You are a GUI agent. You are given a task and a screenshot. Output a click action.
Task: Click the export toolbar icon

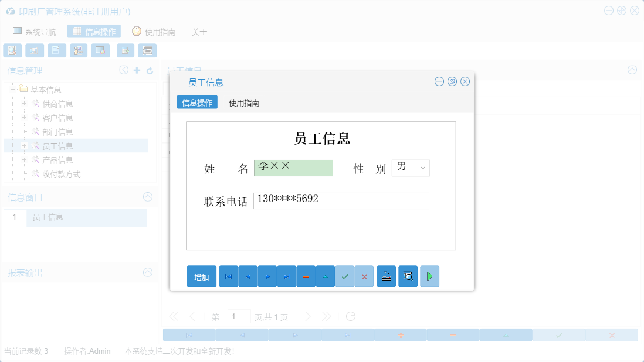click(125, 50)
